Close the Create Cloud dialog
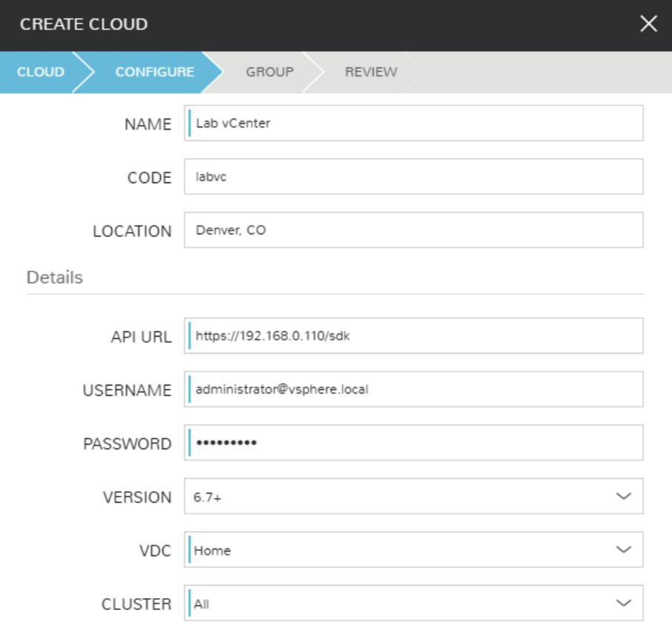The width and height of the screenshot is (672, 636). pyautogui.click(x=648, y=24)
